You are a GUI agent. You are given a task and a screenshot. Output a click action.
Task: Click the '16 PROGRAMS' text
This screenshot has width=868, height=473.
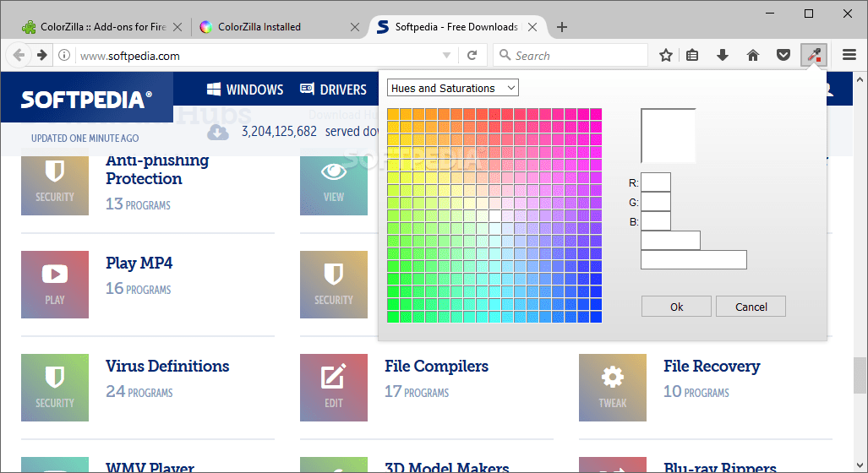point(139,289)
